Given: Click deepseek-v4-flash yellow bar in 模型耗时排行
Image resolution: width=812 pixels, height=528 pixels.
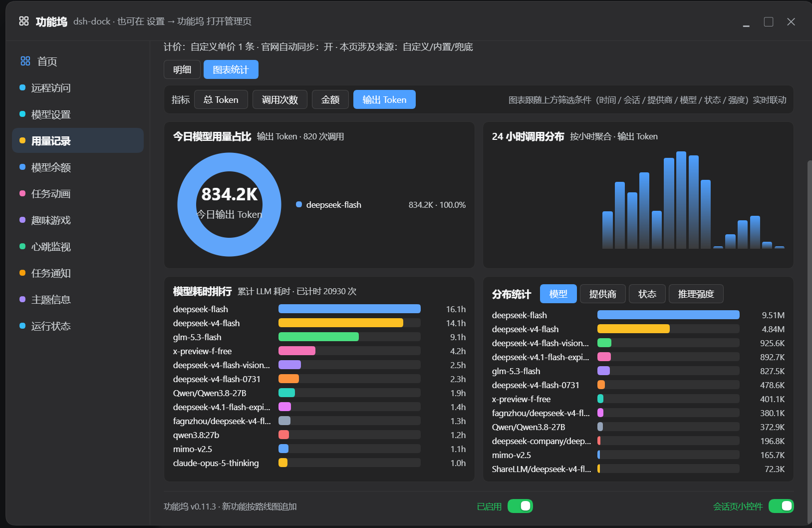Looking at the screenshot, I should pos(341,323).
